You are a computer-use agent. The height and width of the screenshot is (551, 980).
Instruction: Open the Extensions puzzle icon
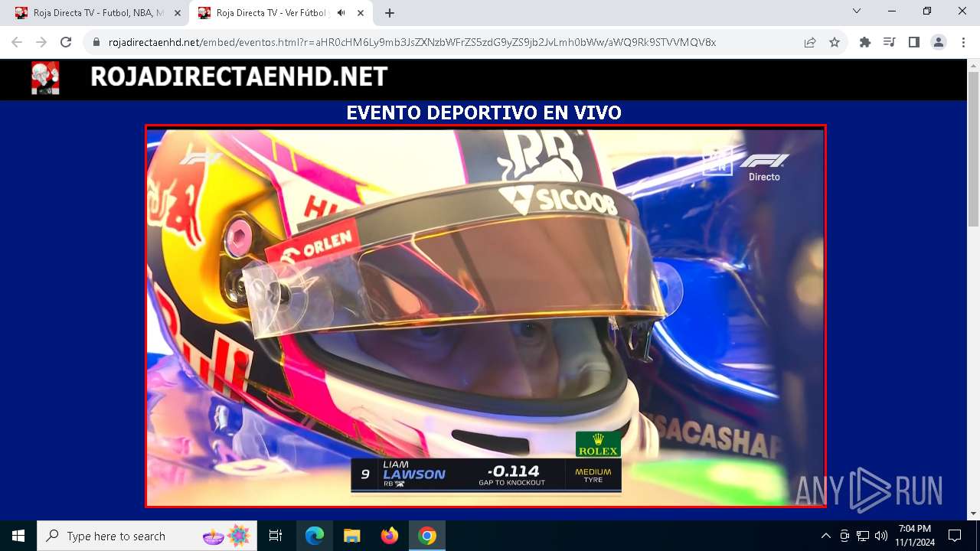pyautogui.click(x=865, y=42)
